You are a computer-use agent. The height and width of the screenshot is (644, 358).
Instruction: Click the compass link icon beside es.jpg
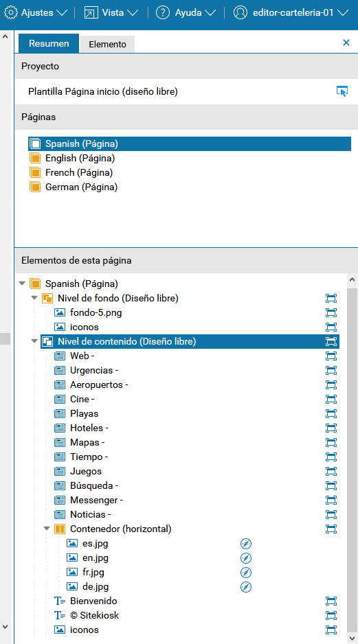246,544
